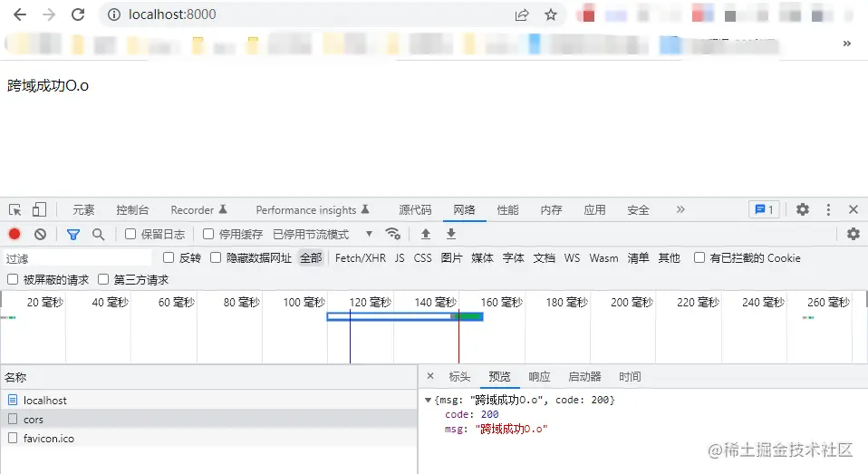Image resolution: width=868 pixels, height=474 pixels.
Task: Open the 内存 tab
Action: [x=551, y=210]
